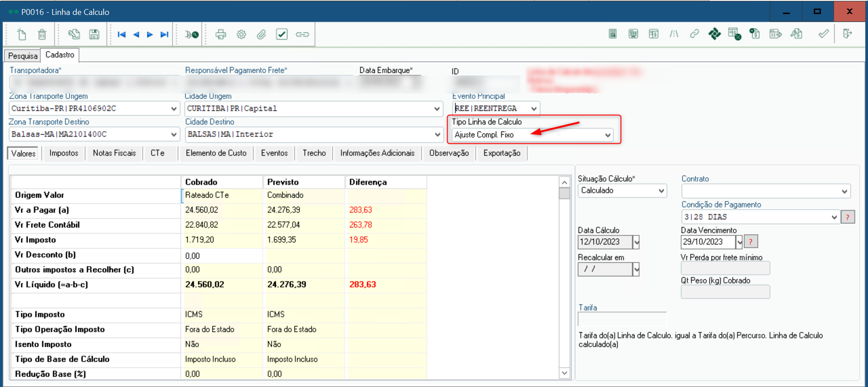This screenshot has width=868, height=387.
Task: Open Cidade Origem dropdown
Action: [x=437, y=109]
